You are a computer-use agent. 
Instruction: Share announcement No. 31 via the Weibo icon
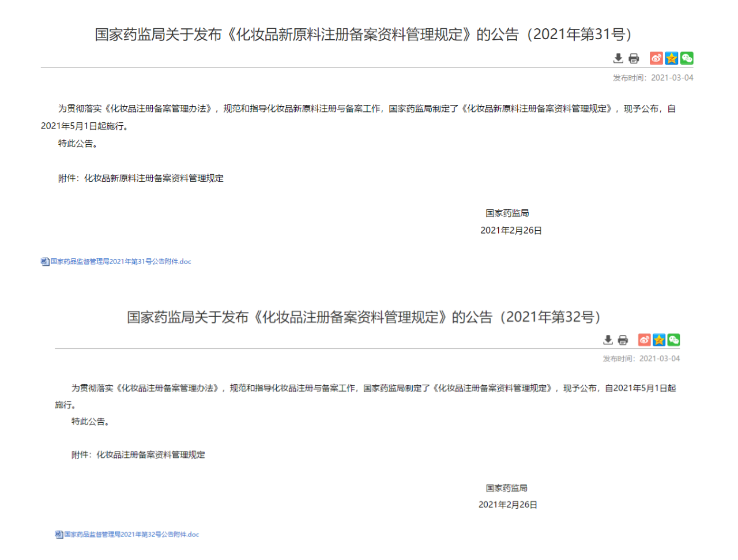click(x=656, y=58)
